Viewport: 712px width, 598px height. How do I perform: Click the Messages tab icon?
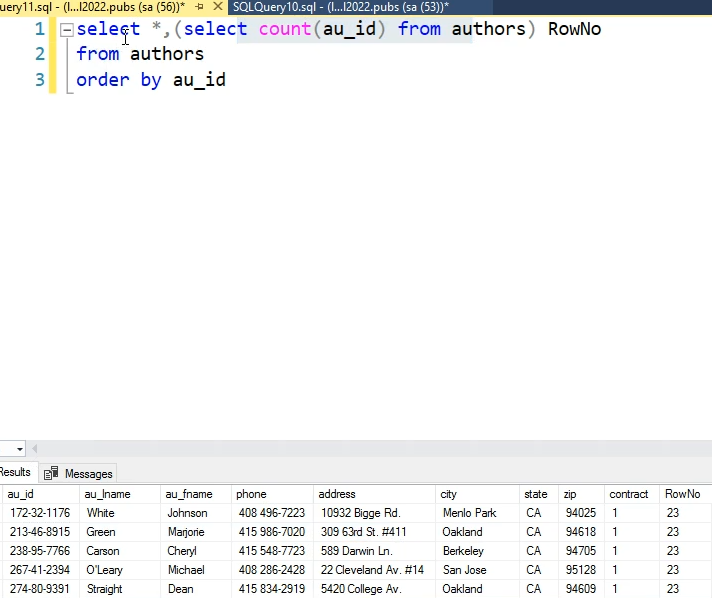[51, 473]
